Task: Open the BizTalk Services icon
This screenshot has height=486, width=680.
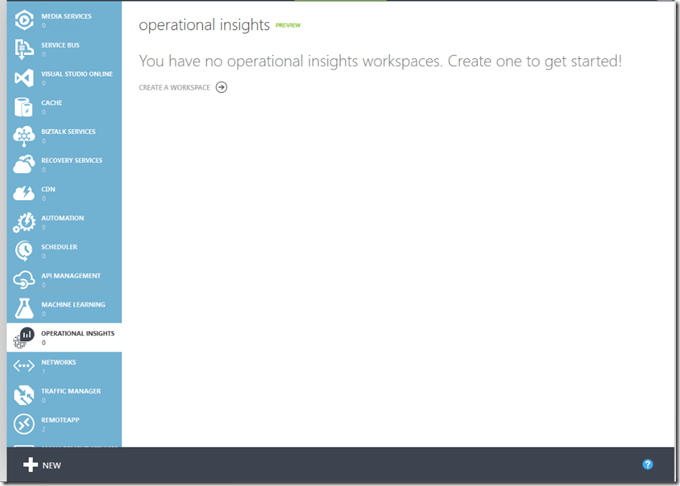Action: tap(24, 135)
